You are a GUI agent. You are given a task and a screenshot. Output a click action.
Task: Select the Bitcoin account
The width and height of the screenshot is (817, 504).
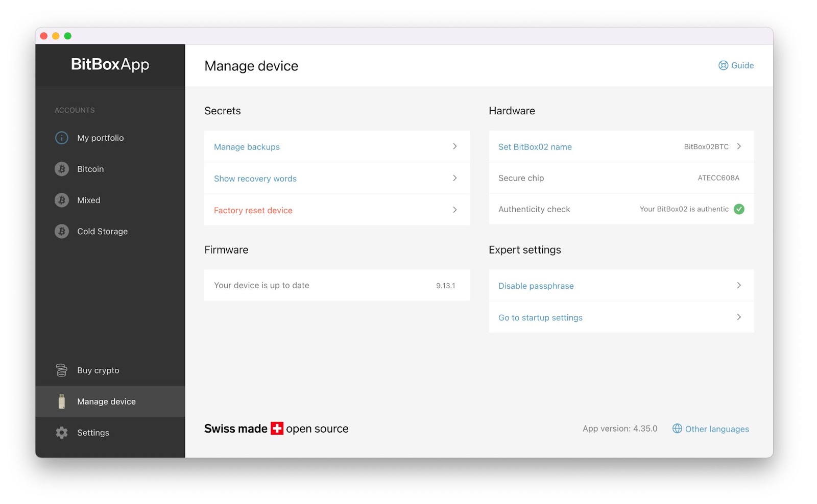pos(90,169)
